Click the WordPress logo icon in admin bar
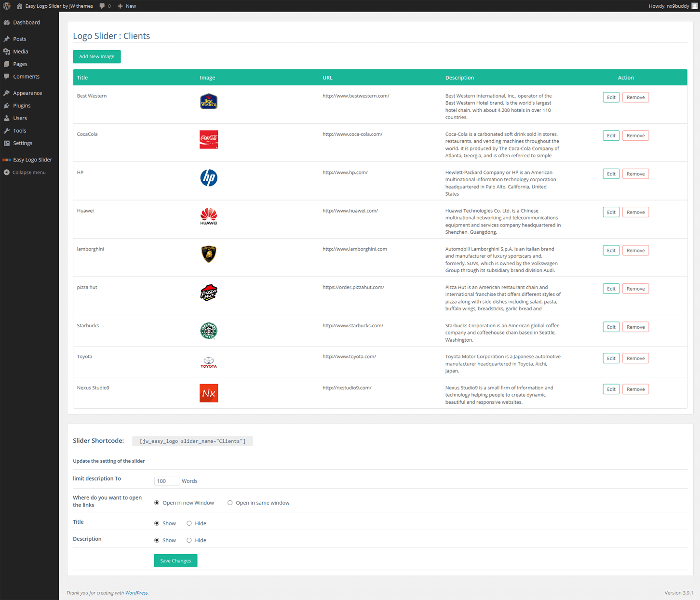 click(7, 6)
